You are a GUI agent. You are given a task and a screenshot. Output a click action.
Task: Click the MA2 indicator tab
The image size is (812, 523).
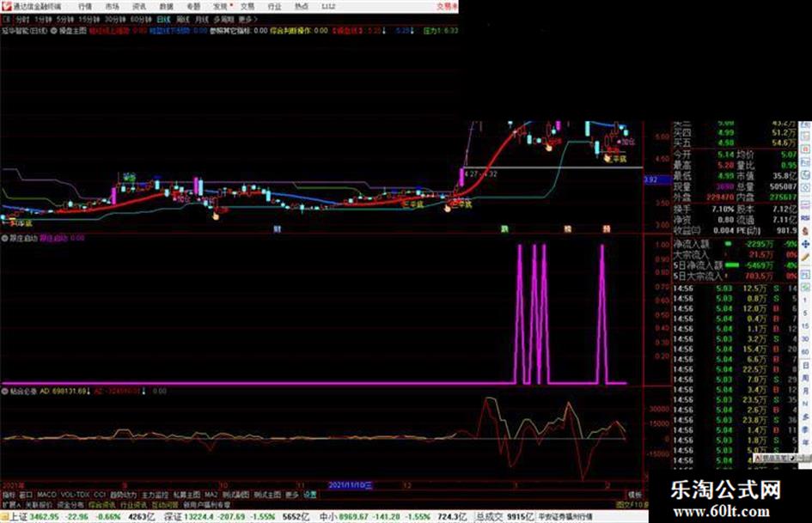point(211,495)
